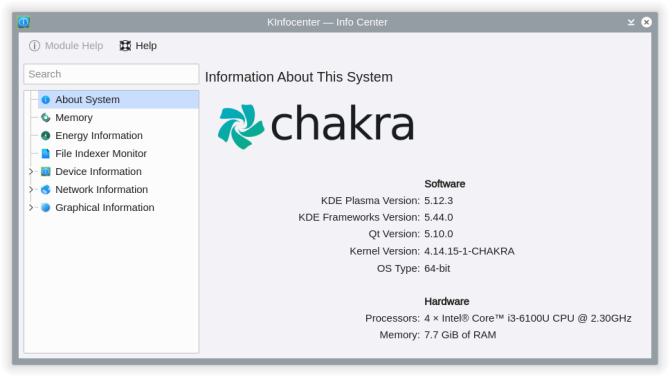Click the Information About This System heading
The width and height of the screenshot is (670, 377).
tap(299, 77)
